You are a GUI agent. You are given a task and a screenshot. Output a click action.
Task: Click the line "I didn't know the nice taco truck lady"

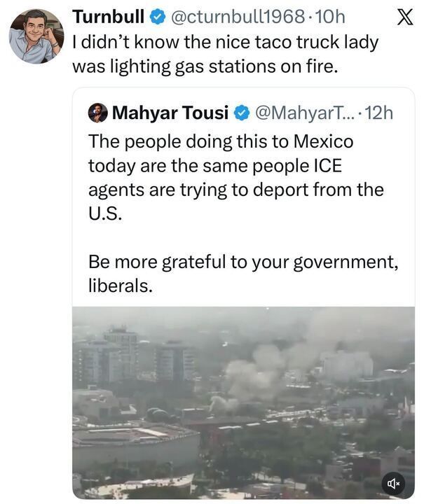tap(225, 41)
